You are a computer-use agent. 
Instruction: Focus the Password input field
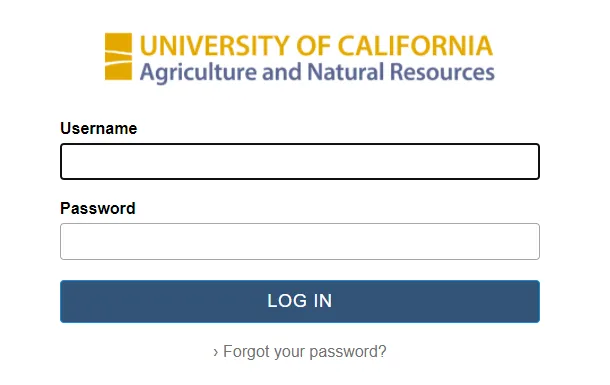pos(300,242)
